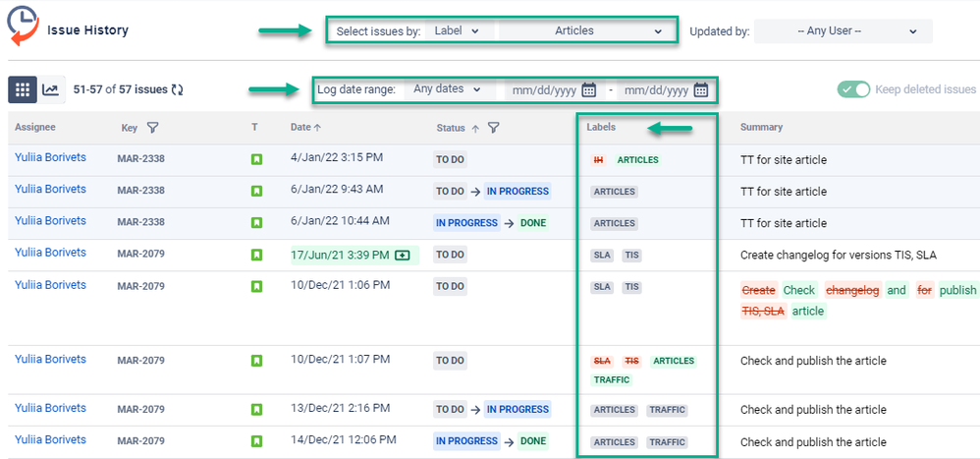980x459 pixels.
Task: Click the Assignee column header
Action: tap(35, 127)
